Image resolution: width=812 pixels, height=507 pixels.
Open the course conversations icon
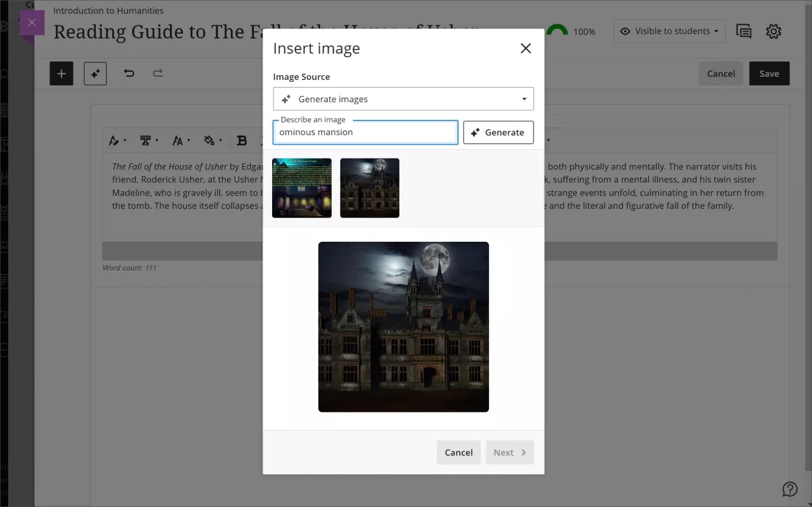tap(743, 30)
